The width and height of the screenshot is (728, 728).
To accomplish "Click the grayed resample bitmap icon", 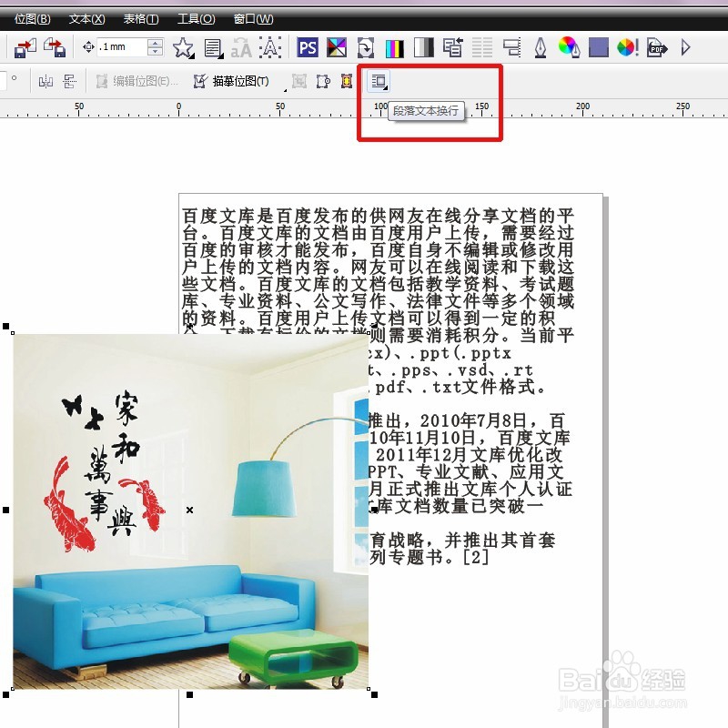I will [x=299, y=81].
